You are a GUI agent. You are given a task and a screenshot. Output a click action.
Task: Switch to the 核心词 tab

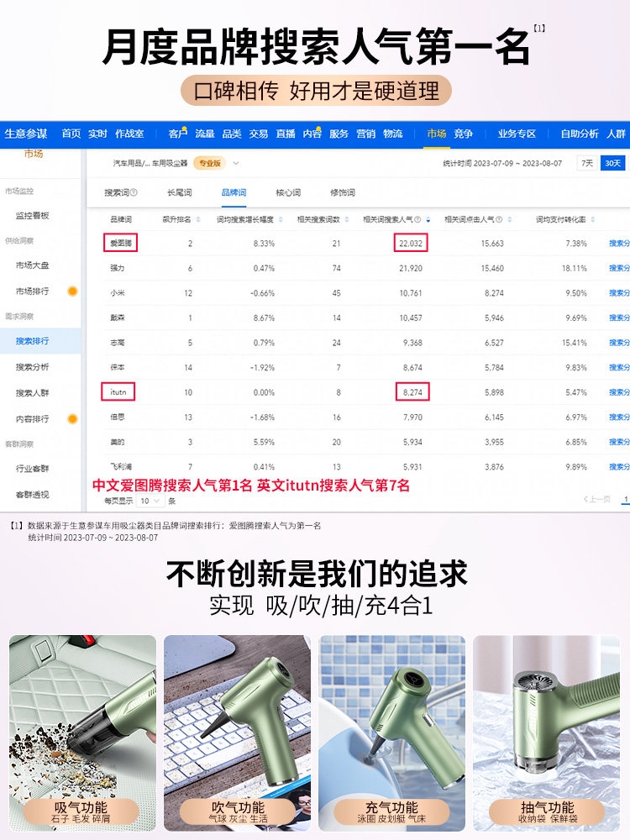[x=288, y=192]
